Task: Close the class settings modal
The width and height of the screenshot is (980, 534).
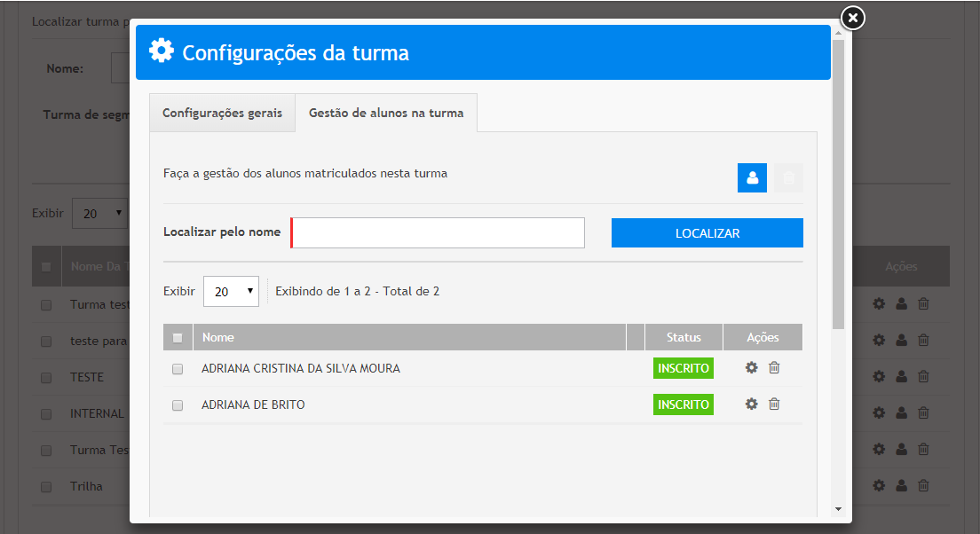Action: (x=852, y=18)
